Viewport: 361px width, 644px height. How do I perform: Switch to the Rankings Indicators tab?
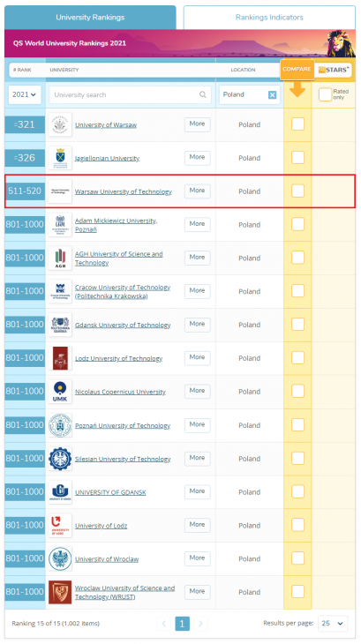click(269, 18)
